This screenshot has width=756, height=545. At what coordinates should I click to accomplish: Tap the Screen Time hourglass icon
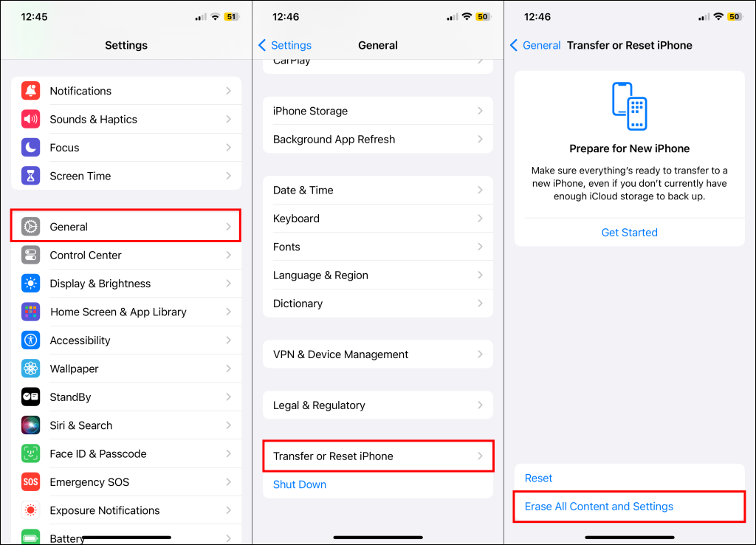click(x=30, y=176)
